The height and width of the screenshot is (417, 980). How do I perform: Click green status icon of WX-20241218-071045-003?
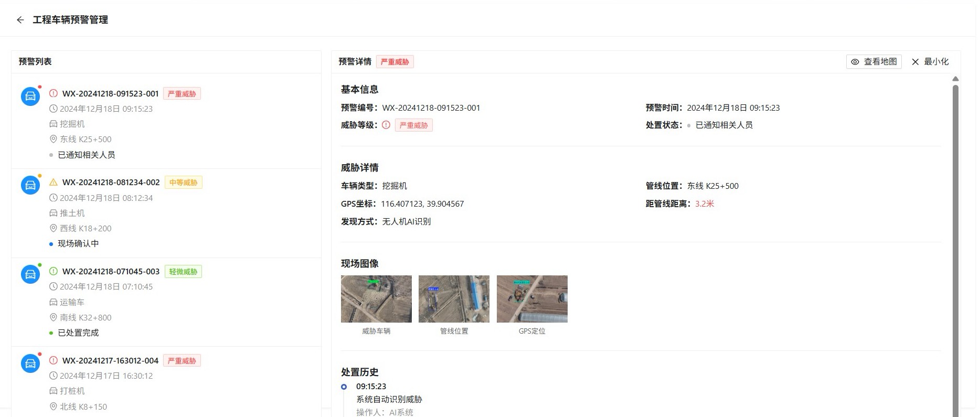coord(54,271)
